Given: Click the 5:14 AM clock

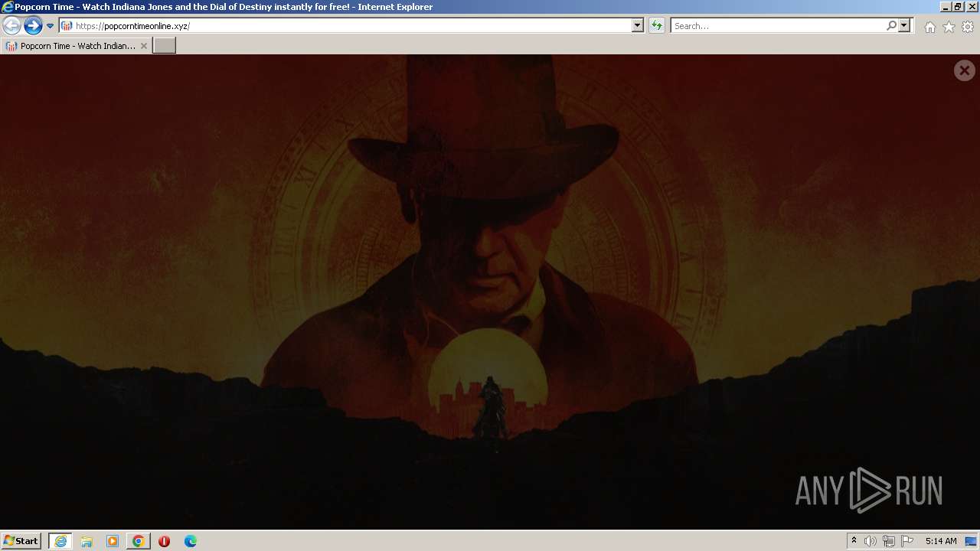Looking at the screenshot, I should pos(941,540).
